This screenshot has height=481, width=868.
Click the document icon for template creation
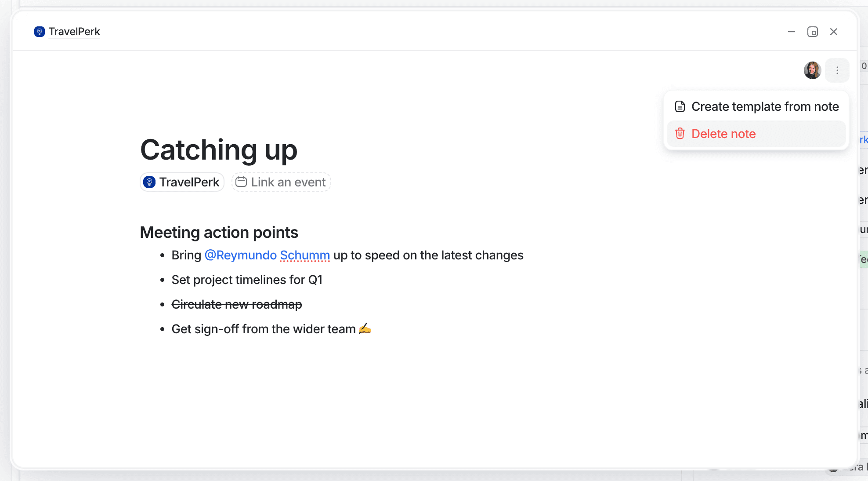click(x=680, y=106)
